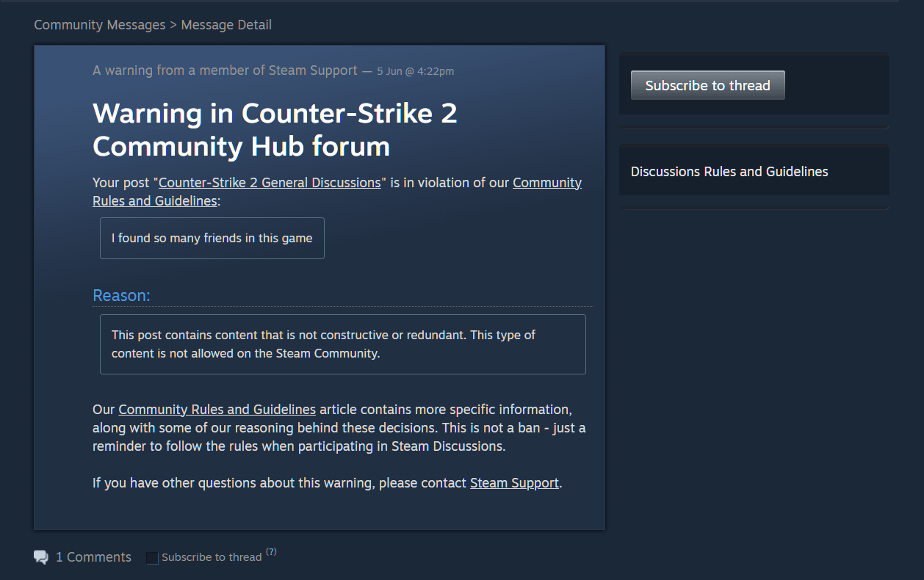924x580 pixels.
Task: Click the Warning in Counter-Strike 2 title
Action: (x=275, y=129)
